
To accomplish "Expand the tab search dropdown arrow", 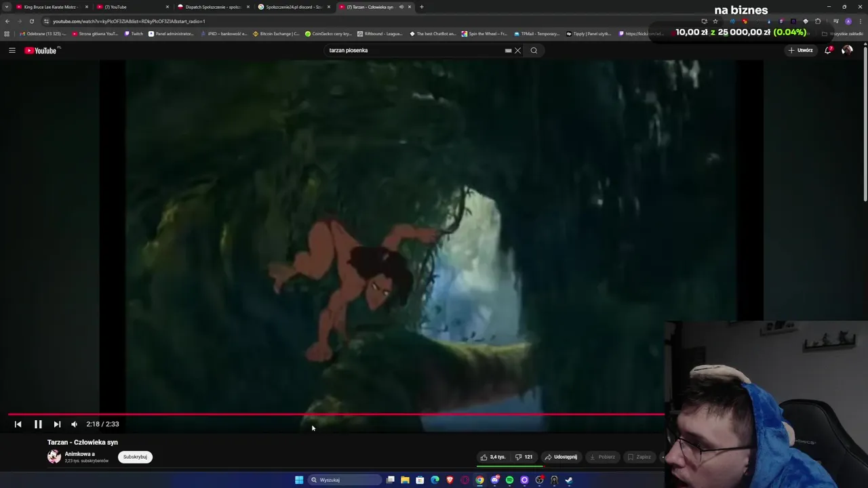I will pyautogui.click(x=7, y=7).
